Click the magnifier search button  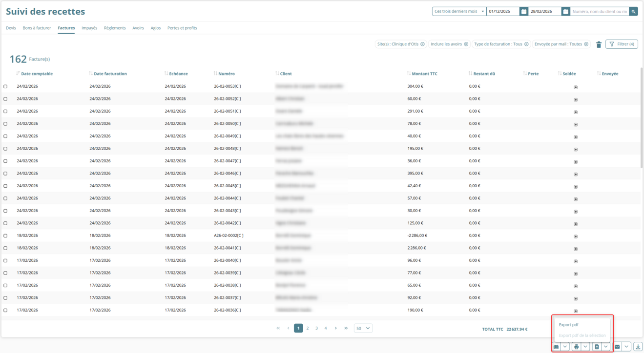coord(633,11)
